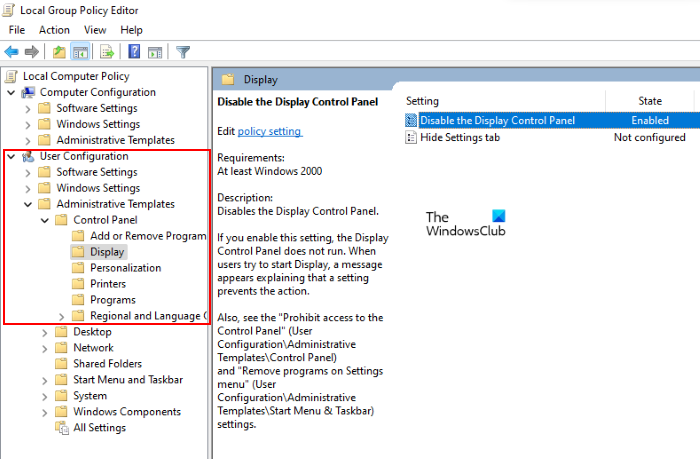Select the Display tree item label
This screenshot has width=700, height=459.
tap(107, 252)
